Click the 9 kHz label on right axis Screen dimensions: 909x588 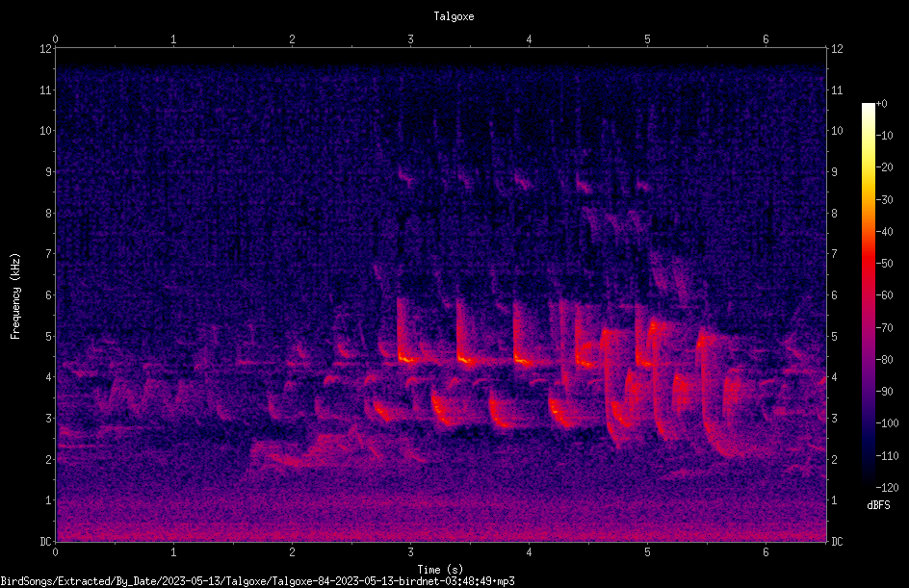834,172
